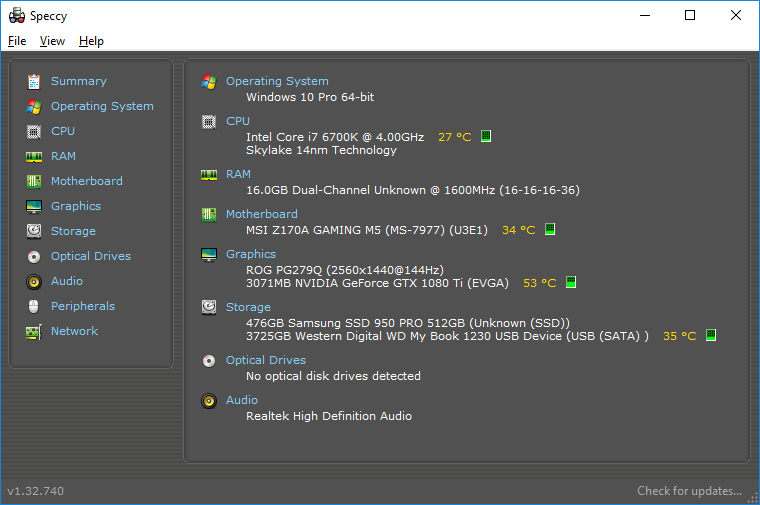Viewport: 760px width, 505px height.
Task: Click the Summary clipboard icon in sidebar
Action: (34, 82)
